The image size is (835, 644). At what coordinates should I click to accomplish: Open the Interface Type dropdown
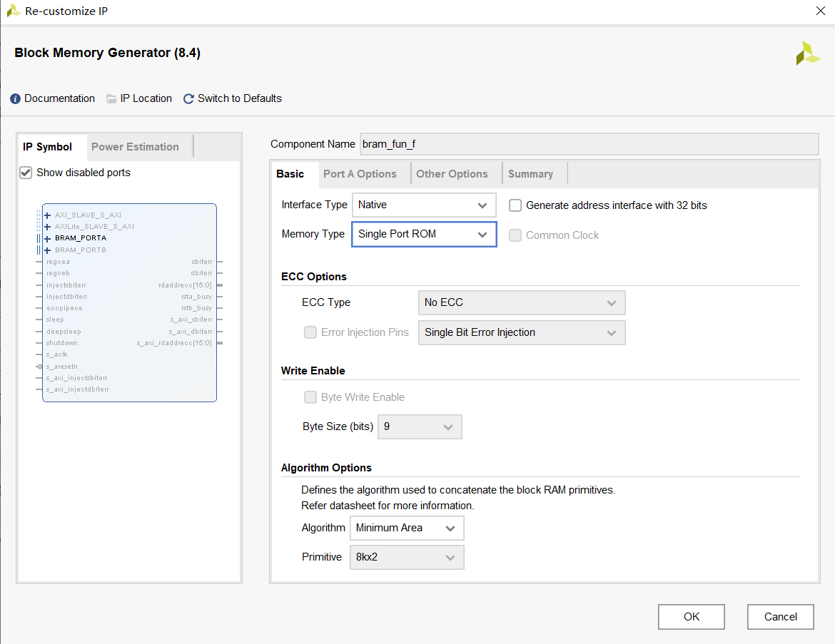coord(424,205)
